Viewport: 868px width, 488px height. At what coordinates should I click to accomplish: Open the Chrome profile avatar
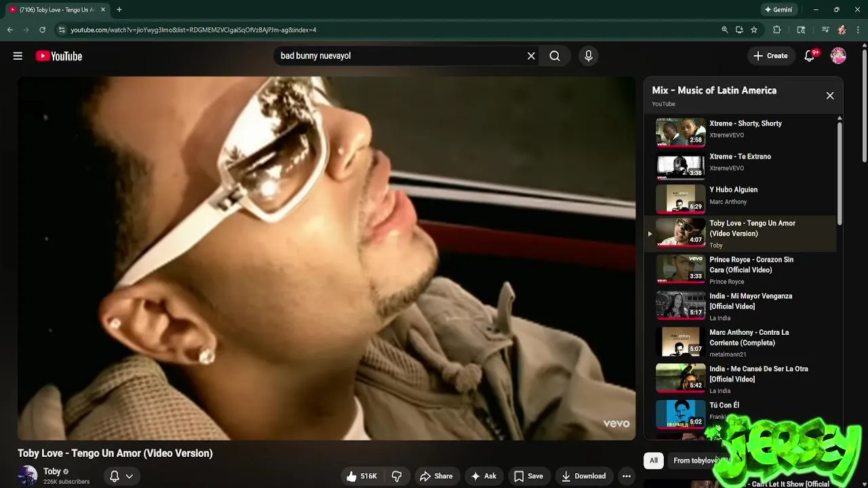(842, 30)
